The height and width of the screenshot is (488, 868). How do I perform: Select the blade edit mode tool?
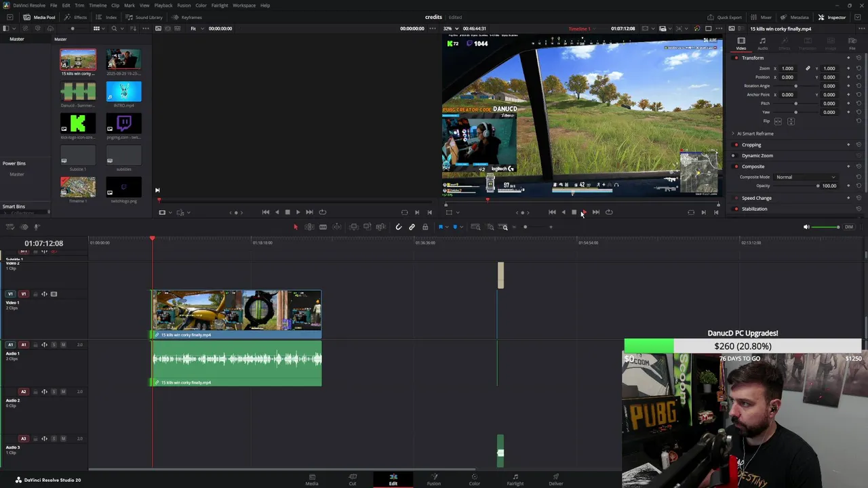pyautogui.click(x=323, y=227)
